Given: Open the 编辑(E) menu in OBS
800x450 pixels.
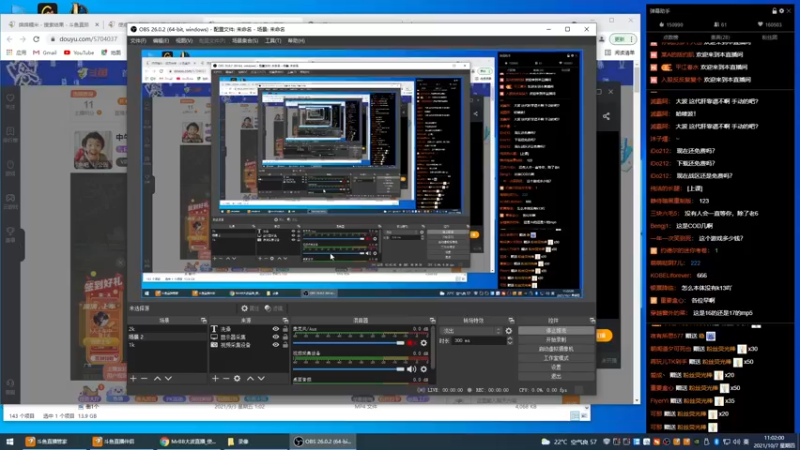Looking at the screenshot, I should (x=160, y=41).
